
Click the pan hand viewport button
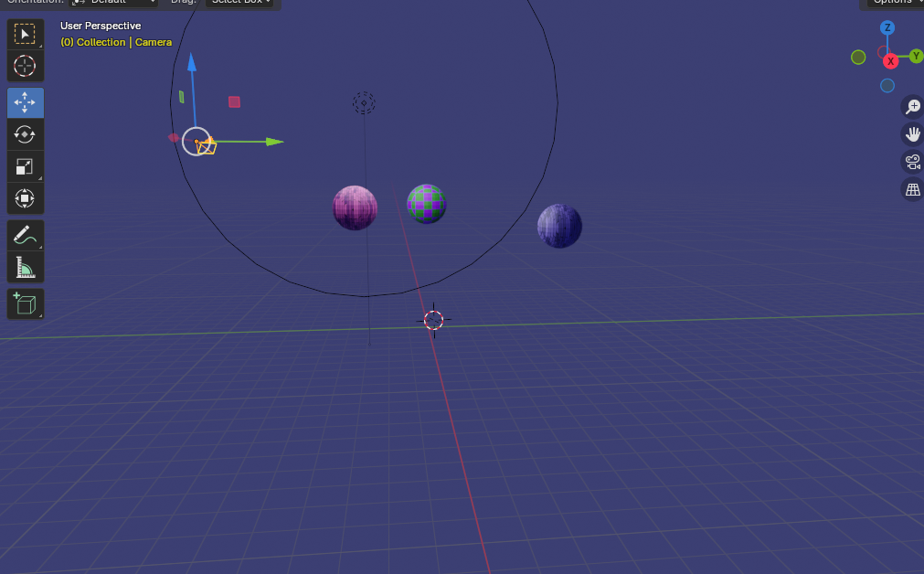pyautogui.click(x=912, y=134)
